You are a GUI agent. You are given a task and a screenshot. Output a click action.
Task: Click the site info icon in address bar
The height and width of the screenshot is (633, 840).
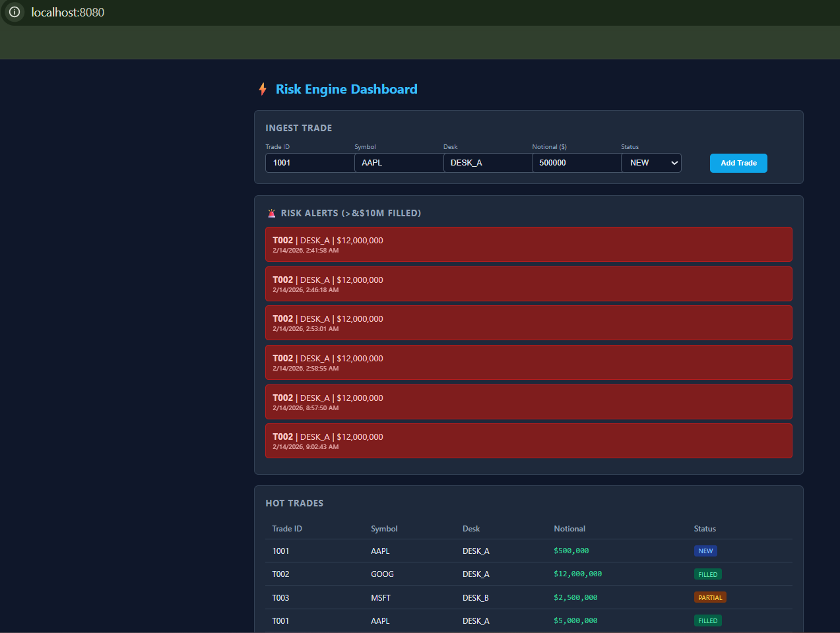click(x=15, y=12)
